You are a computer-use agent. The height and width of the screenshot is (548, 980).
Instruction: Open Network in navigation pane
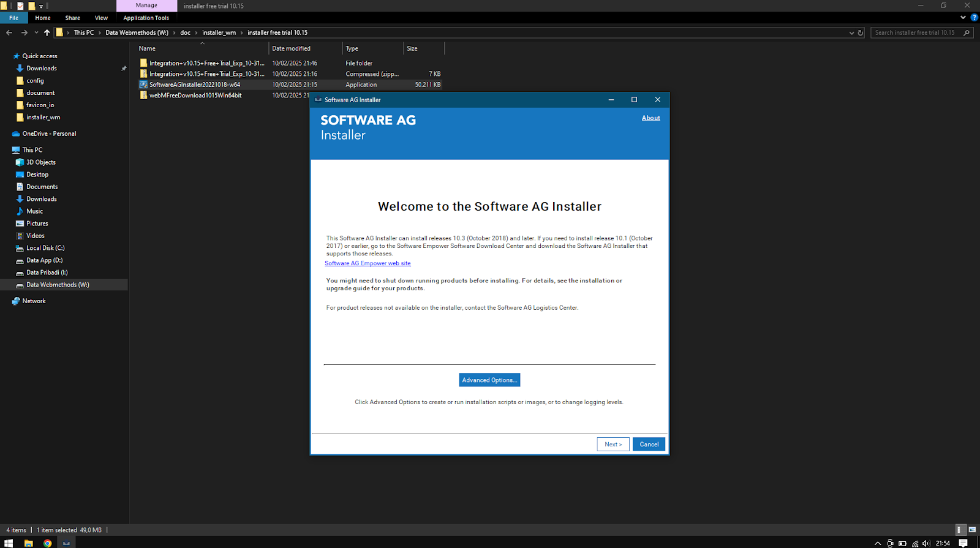pyautogui.click(x=34, y=301)
